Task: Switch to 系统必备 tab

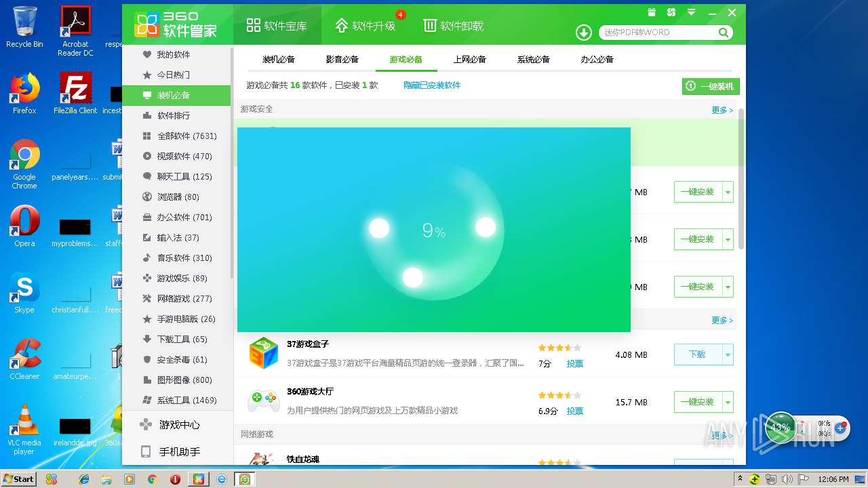Action: [533, 60]
